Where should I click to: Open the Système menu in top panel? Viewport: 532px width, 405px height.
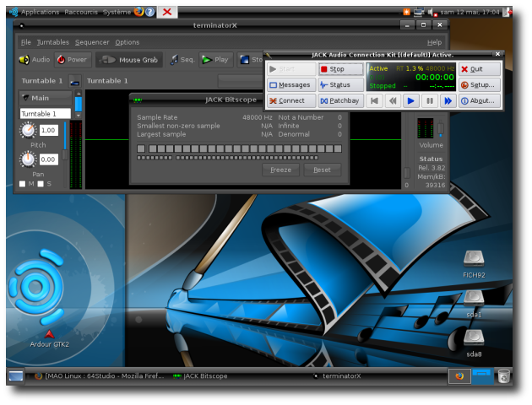(117, 12)
